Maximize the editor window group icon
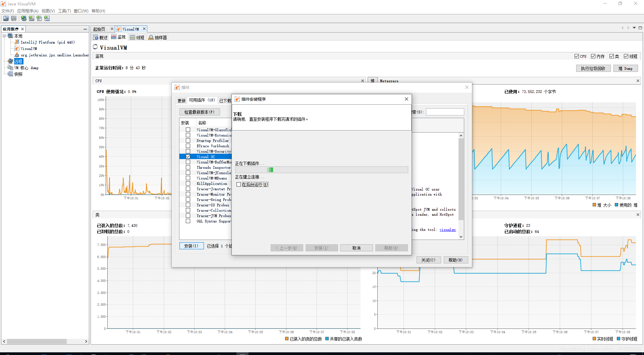The width and height of the screenshot is (644, 355). click(x=640, y=28)
